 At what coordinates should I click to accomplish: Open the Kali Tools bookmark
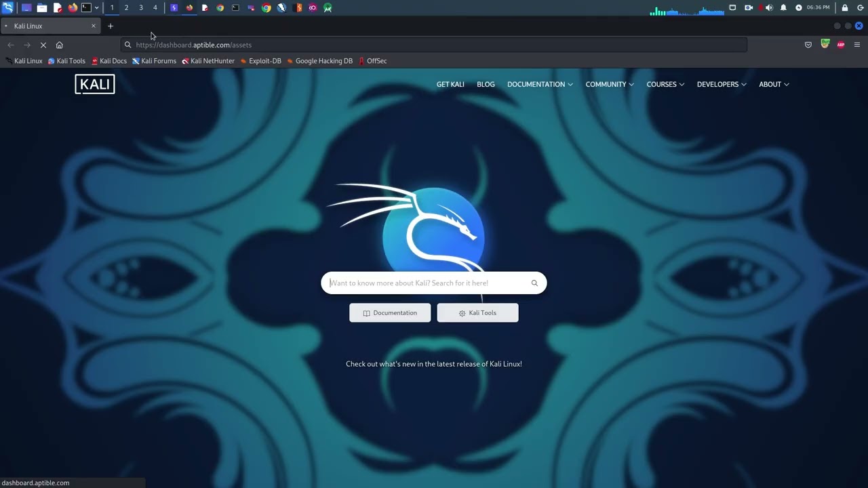pos(66,61)
